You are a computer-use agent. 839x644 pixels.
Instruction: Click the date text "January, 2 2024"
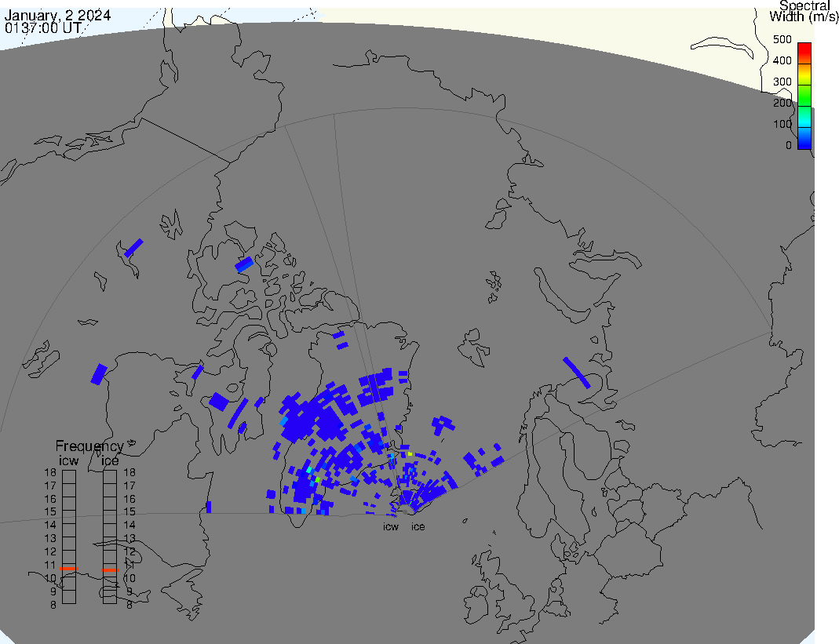(58, 15)
